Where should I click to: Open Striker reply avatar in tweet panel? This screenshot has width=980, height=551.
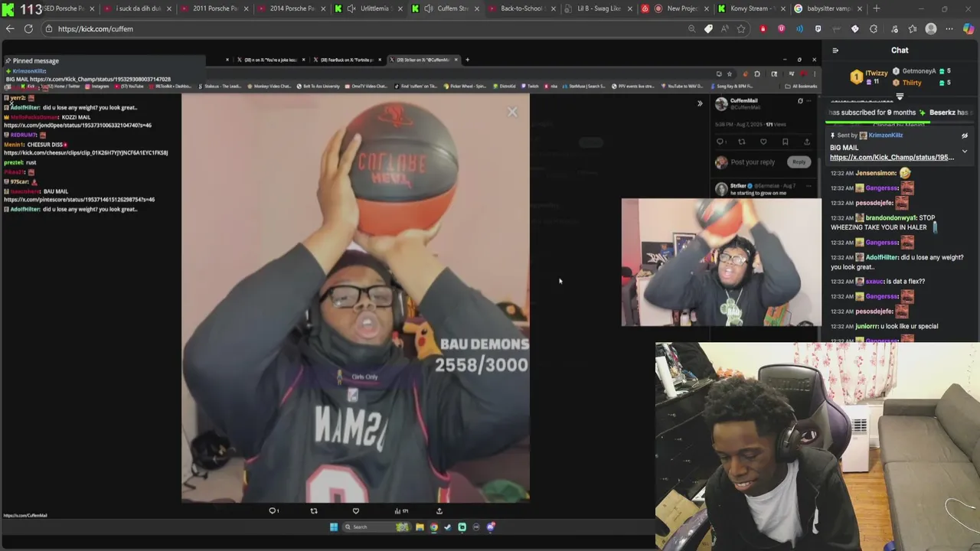click(x=720, y=189)
